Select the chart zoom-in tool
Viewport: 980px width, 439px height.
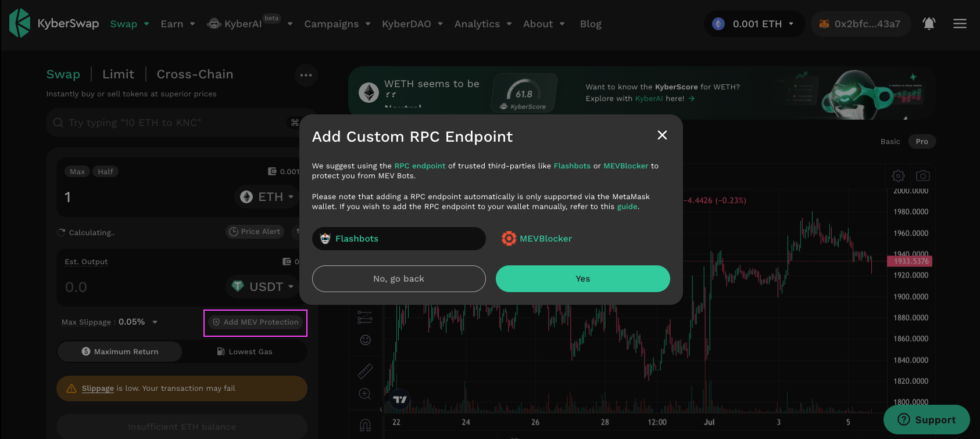(365, 394)
